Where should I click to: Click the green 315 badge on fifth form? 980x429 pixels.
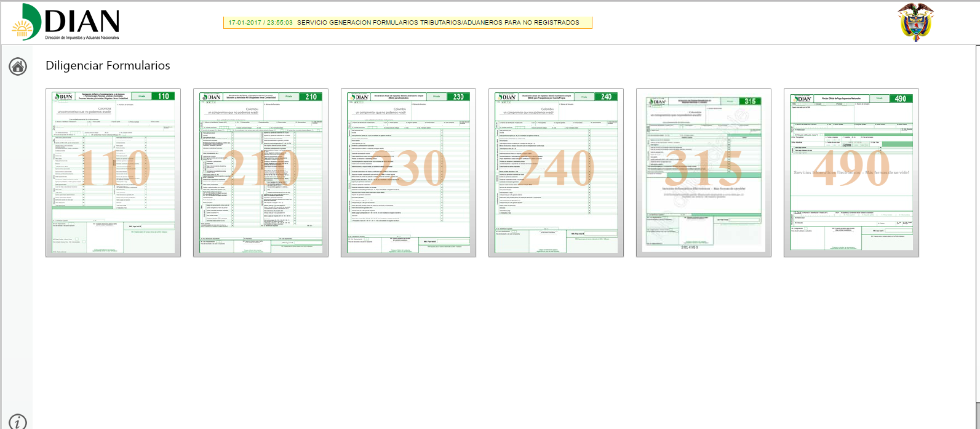(x=750, y=101)
